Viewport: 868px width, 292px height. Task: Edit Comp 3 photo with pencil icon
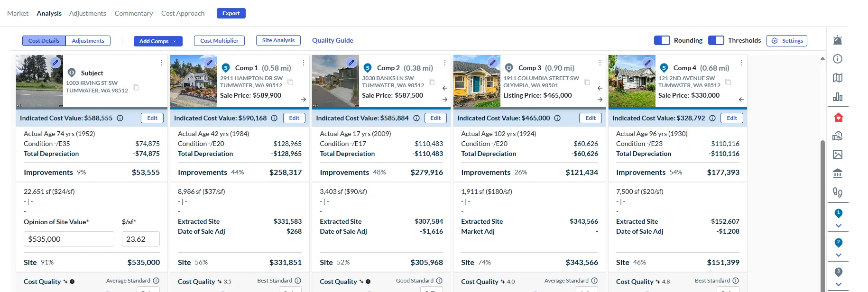(x=493, y=62)
